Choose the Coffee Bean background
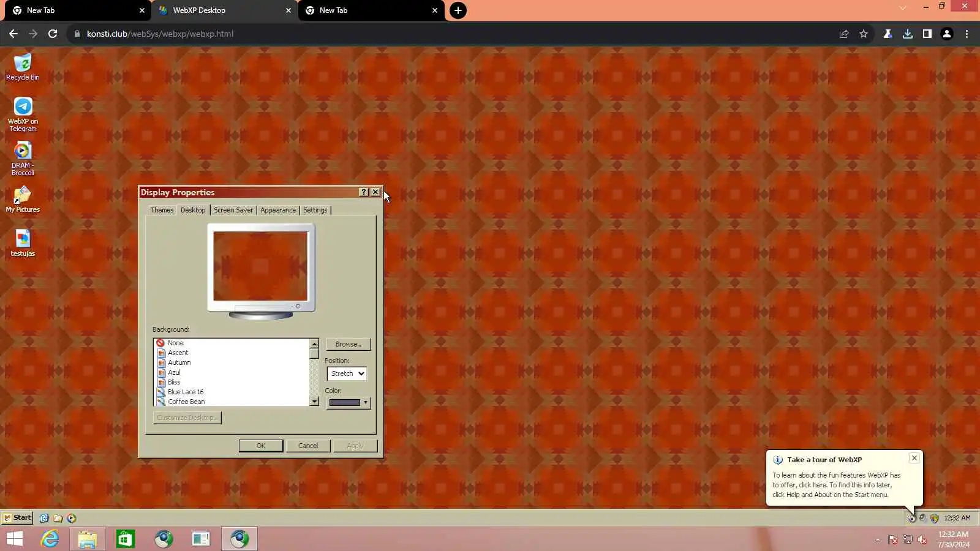Image resolution: width=980 pixels, height=551 pixels. 232,402
